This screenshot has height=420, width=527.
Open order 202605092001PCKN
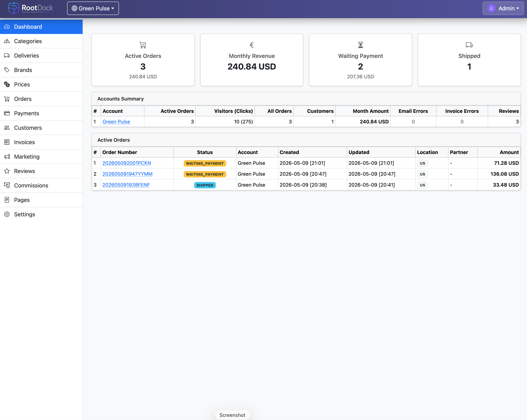pos(127,163)
